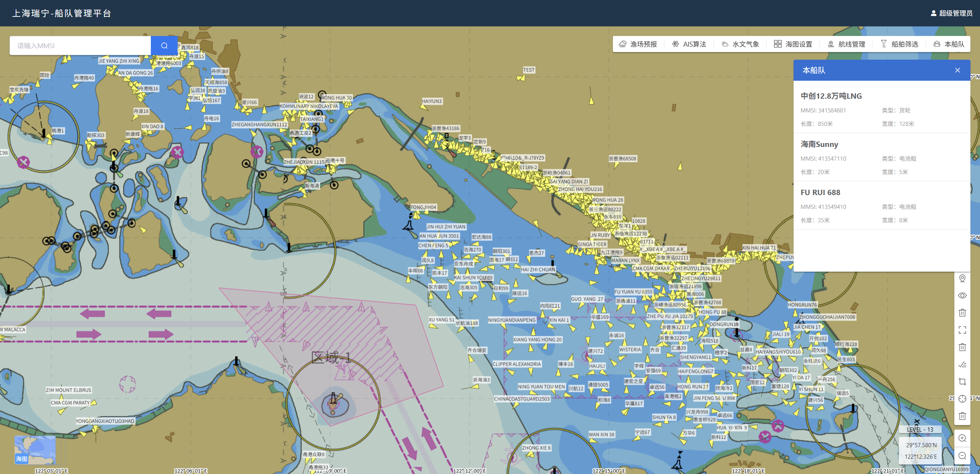The height and width of the screenshot is (474, 980).
Task: Click the HAIYUN3 ship label
Action: (x=432, y=101)
